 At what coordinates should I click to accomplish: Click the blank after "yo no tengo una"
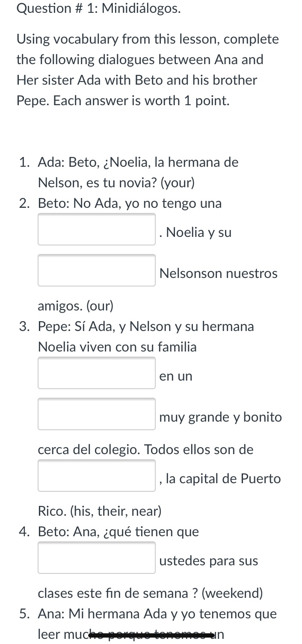pyautogui.click(x=97, y=230)
